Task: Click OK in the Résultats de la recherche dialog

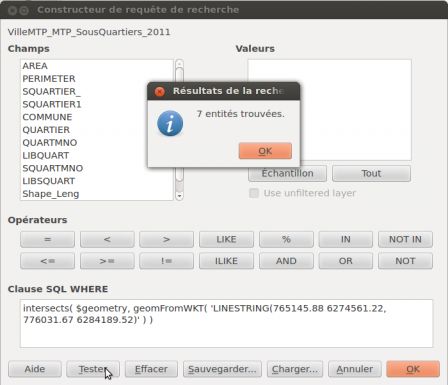Action: (265, 151)
